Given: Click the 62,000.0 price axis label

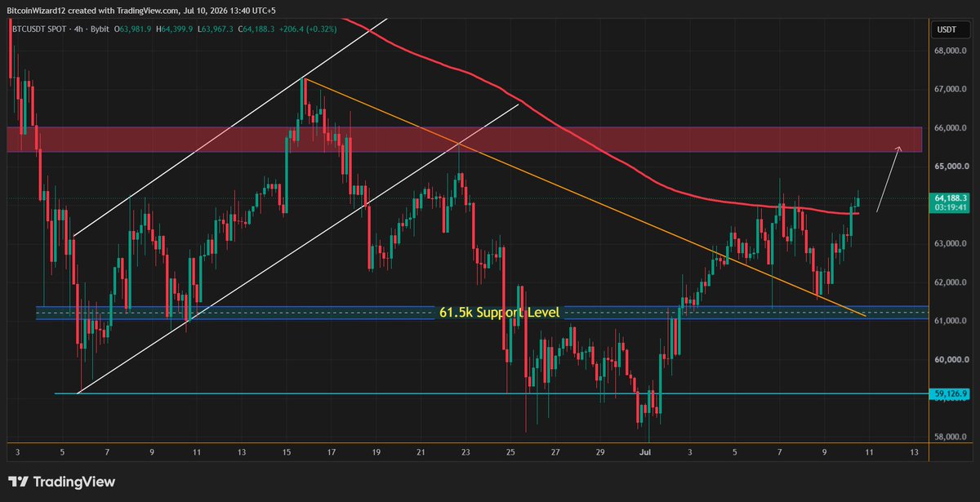Looking at the screenshot, I should [951, 282].
